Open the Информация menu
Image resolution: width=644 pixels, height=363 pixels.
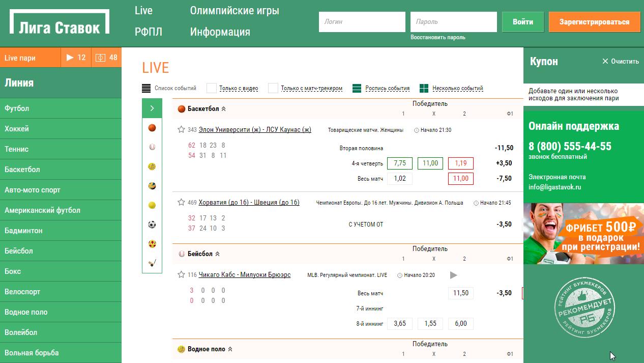click(220, 32)
